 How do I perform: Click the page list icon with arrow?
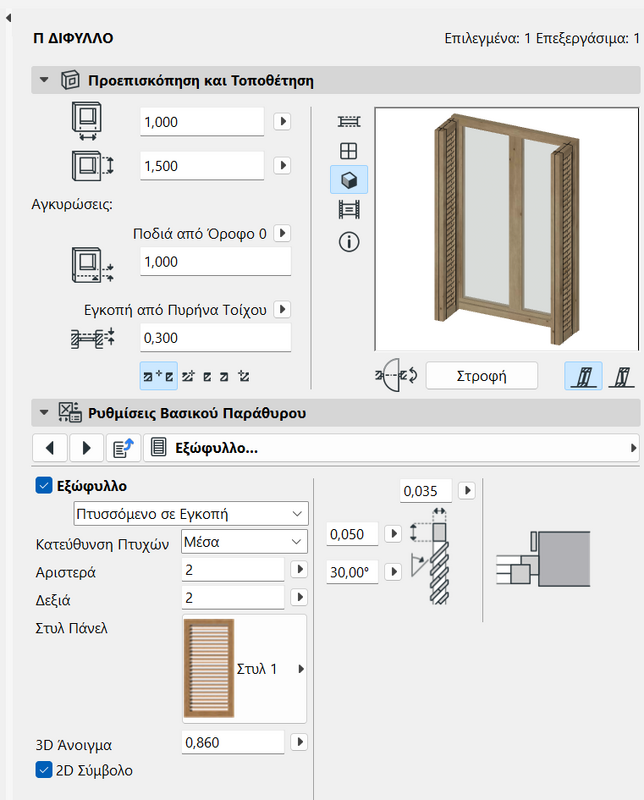pyautogui.click(x=122, y=447)
